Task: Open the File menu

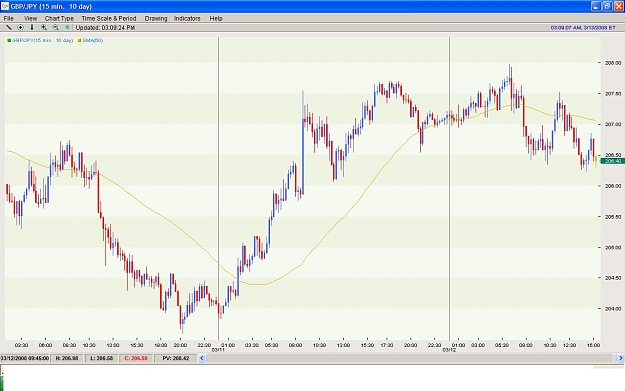Action: click(8, 18)
